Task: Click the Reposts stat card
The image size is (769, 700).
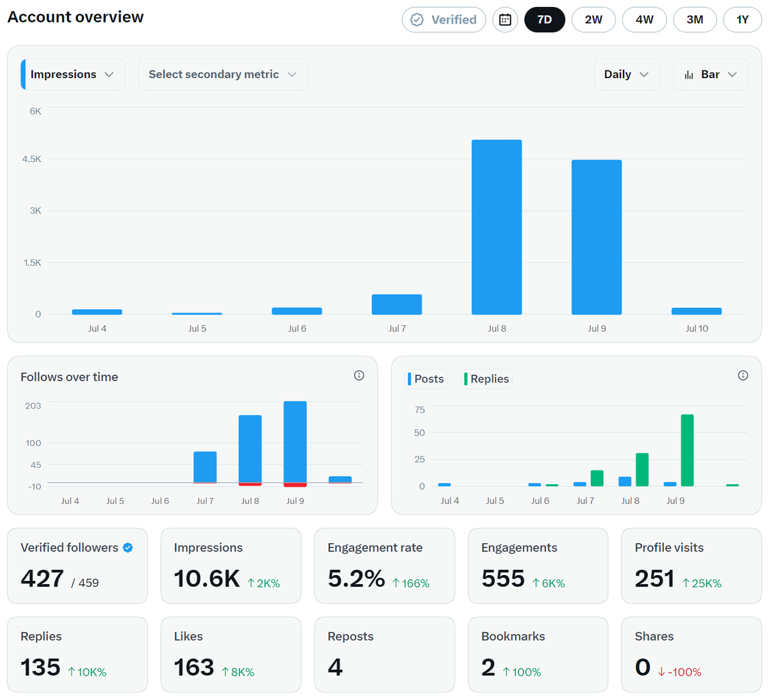Action: (x=384, y=655)
